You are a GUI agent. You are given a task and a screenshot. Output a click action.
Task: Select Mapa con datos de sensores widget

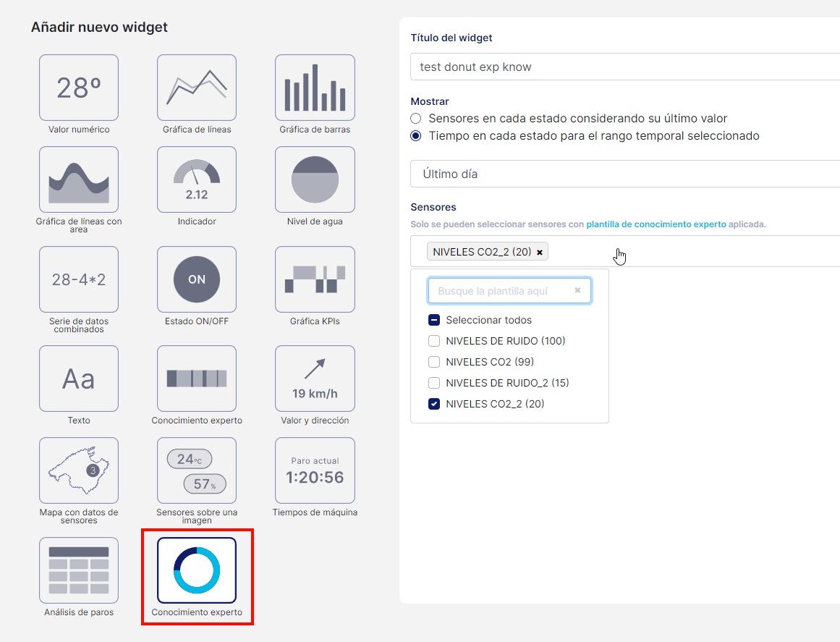(79, 470)
